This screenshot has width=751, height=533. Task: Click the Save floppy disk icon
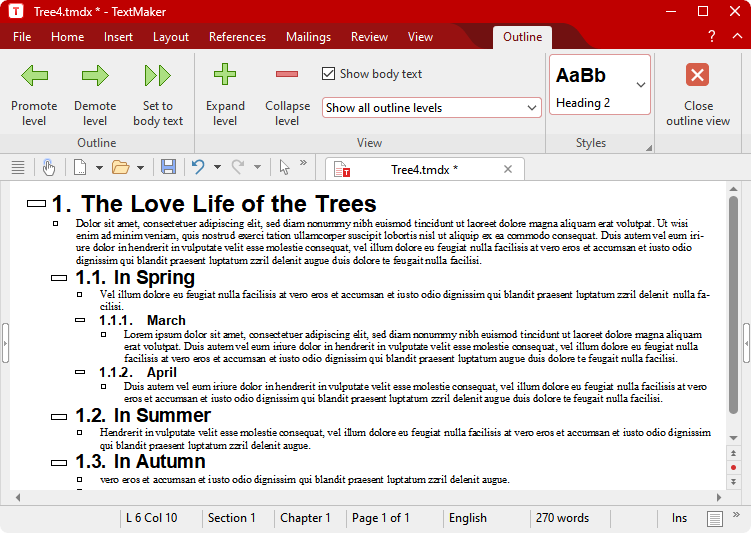[168, 167]
